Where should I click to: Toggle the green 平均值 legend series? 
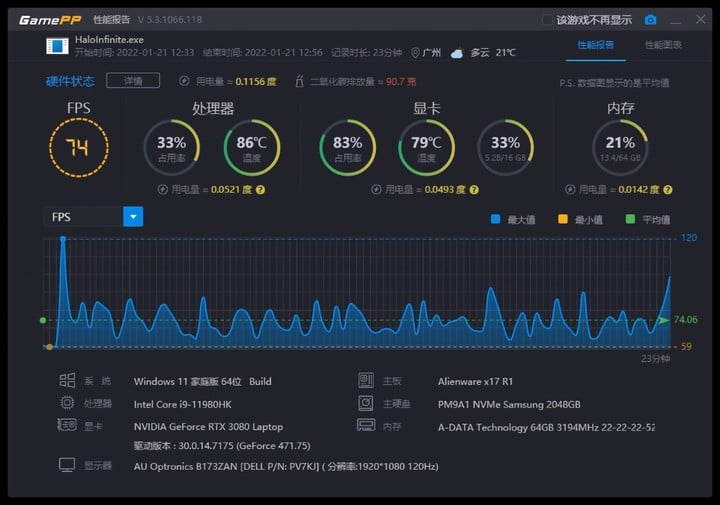631,218
